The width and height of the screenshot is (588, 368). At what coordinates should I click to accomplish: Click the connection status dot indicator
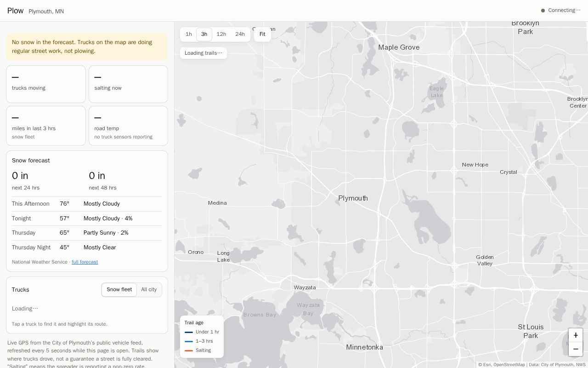[x=543, y=11]
